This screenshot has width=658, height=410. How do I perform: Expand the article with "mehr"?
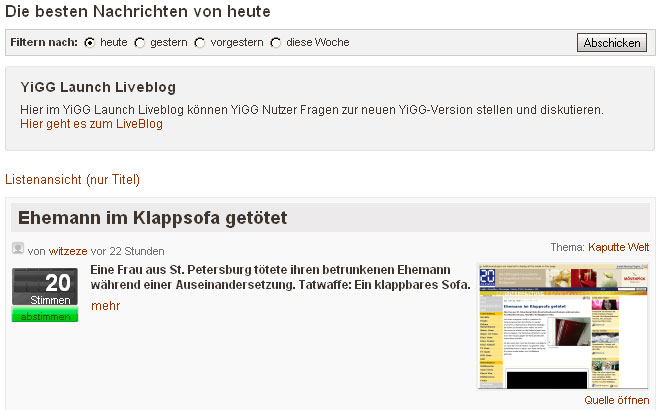[105, 305]
